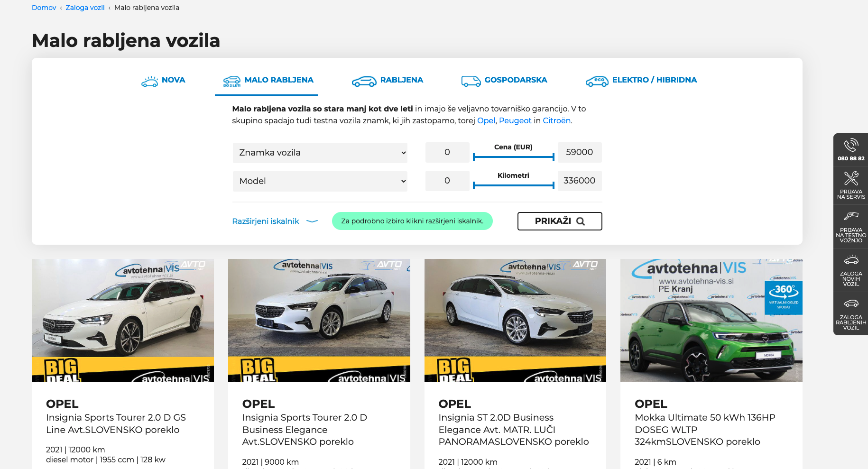This screenshot has height=469, width=868.
Task: Click the eco car icon on ELEKTRO / HIBRIDNA
Action: pos(597,81)
